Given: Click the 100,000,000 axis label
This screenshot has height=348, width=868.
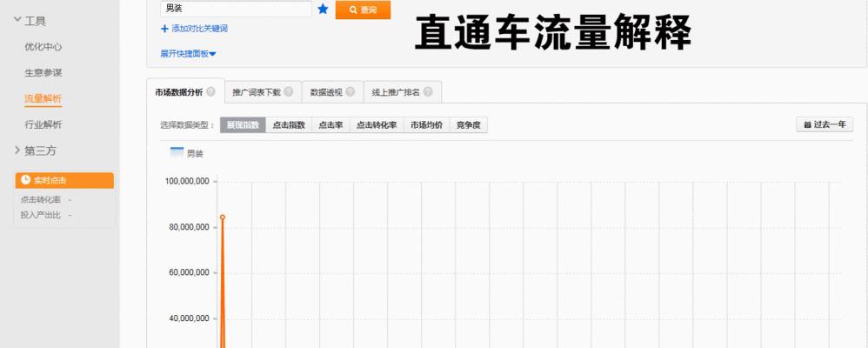Looking at the screenshot, I should coord(187,182).
